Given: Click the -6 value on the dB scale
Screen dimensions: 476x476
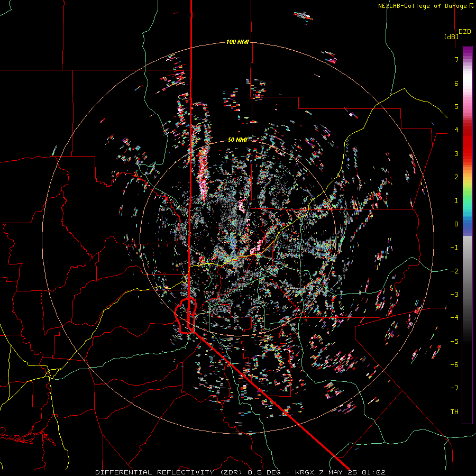Looking at the screenshot, I should click(x=454, y=365).
